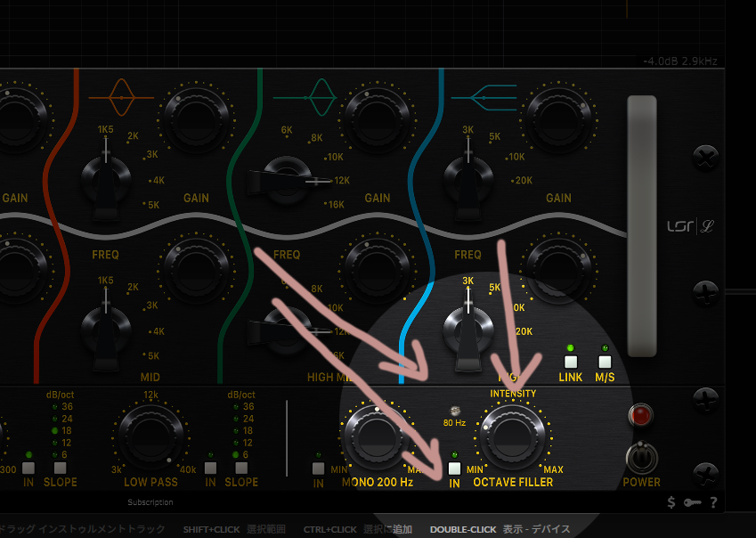Open the dollar sign purchase icon

(671, 502)
